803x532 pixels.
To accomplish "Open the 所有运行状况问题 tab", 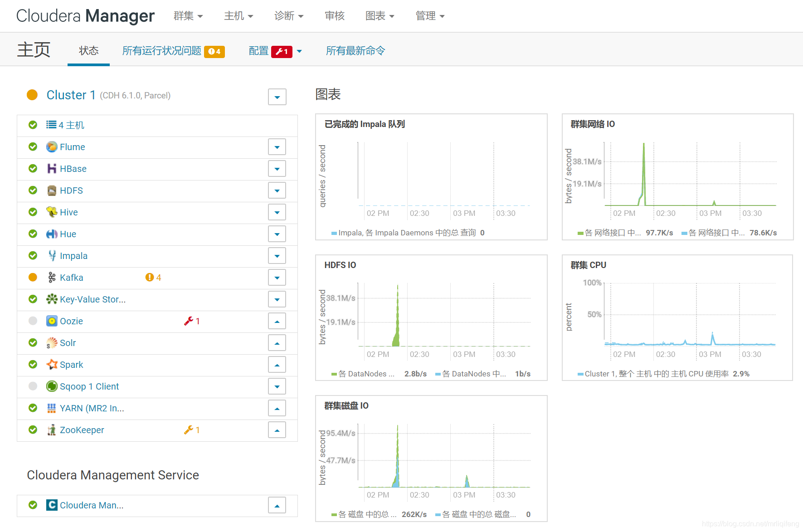I will (173, 51).
